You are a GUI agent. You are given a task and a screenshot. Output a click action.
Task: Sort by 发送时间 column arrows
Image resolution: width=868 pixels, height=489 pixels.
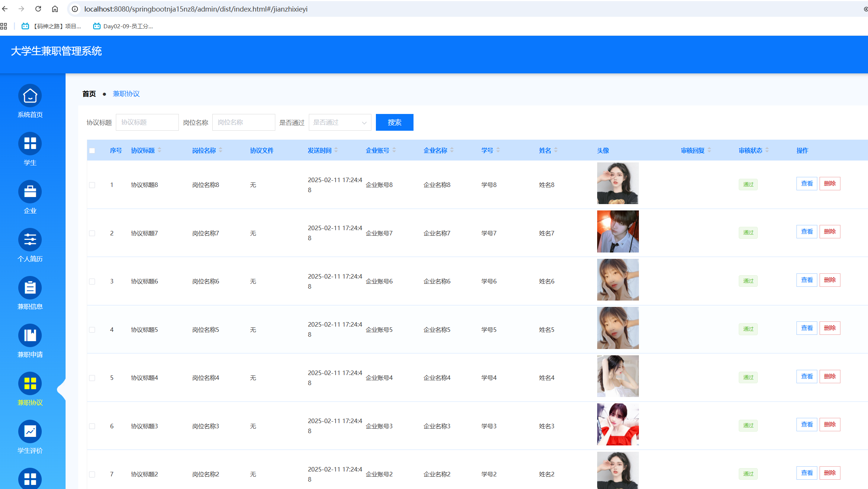tap(336, 150)
